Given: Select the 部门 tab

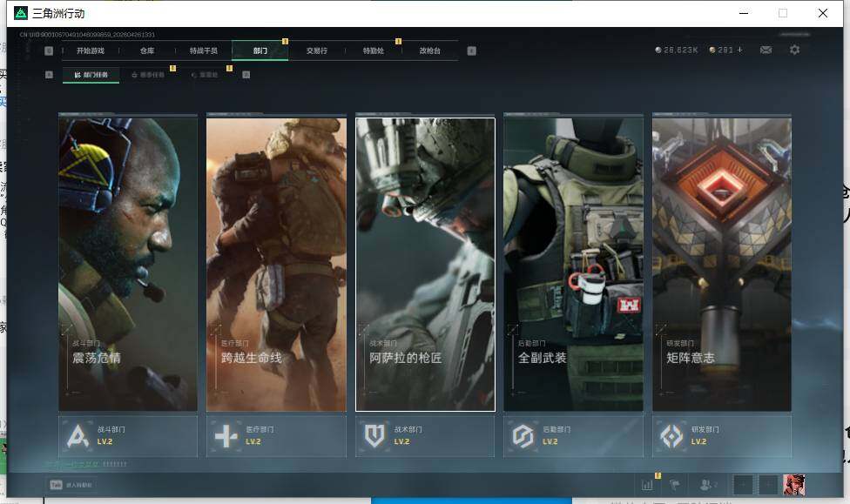Looking at the screenshot, I should [260, 50].
